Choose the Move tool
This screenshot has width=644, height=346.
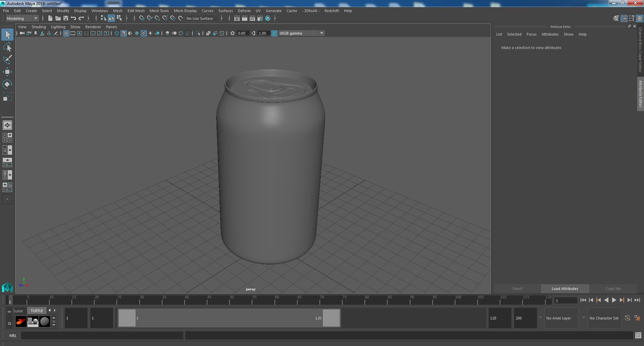point(7,72)
